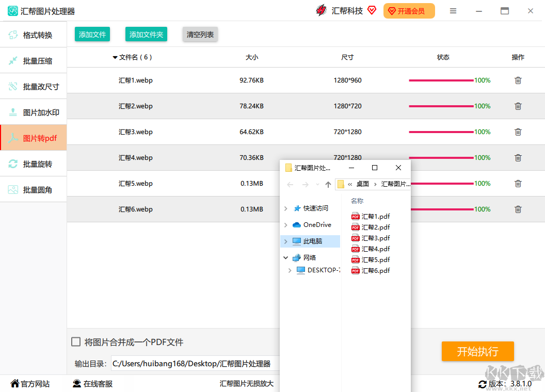The height and width of the screenshot is (392, 545).
Task: Expand the OneDrive tree node
Action: pos(286,225)
